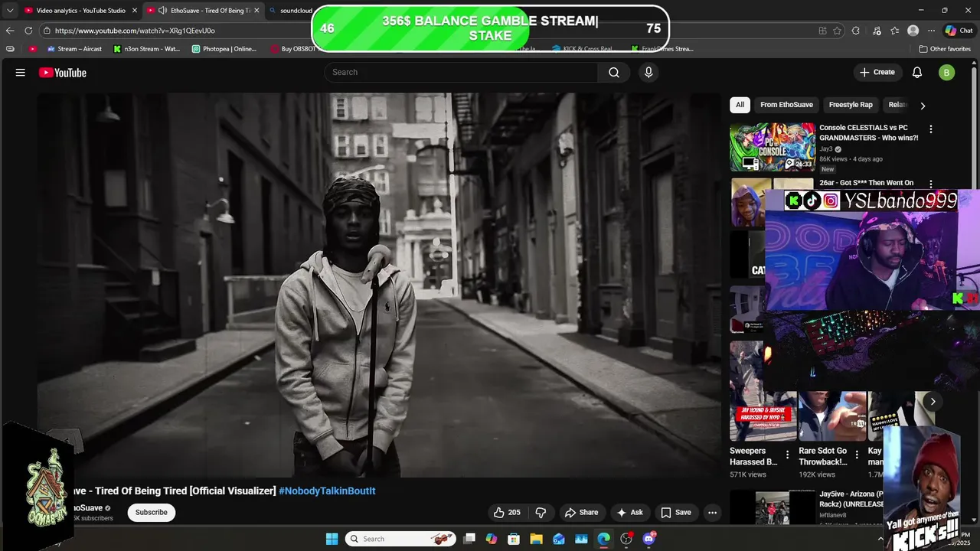The image size is (980, 551).
Task: Open Microsoft Store from the taskbar
Action: coord(514,539)
